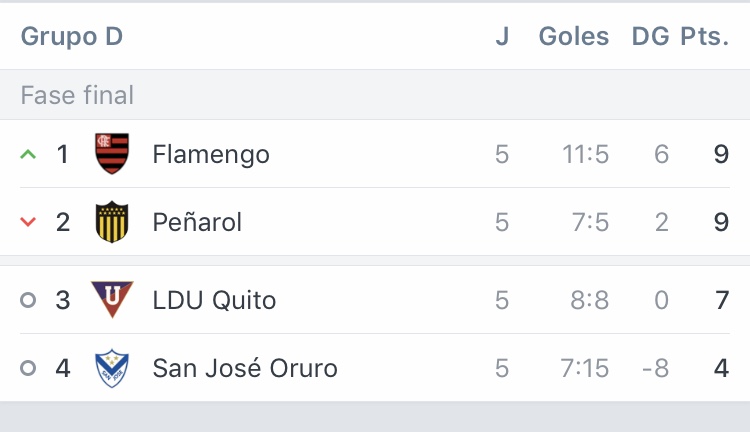Click the Fase final section label
The width and height of the screenshot is (750, 432).
click(x=77, y=95)
